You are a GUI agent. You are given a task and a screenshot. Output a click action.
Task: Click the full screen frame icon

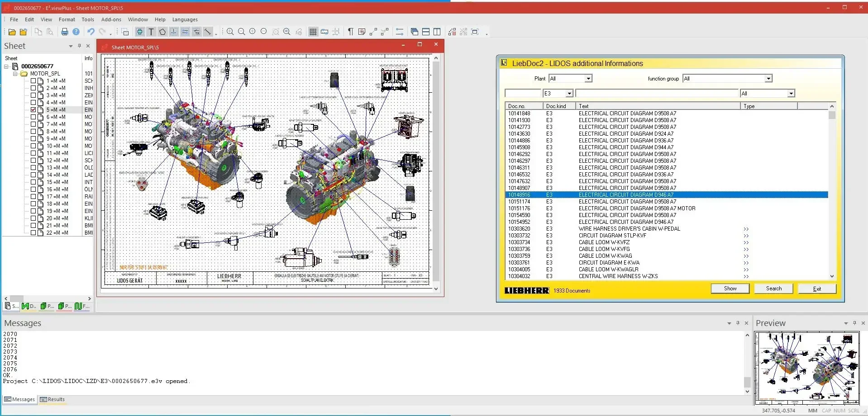coord(475,32)
